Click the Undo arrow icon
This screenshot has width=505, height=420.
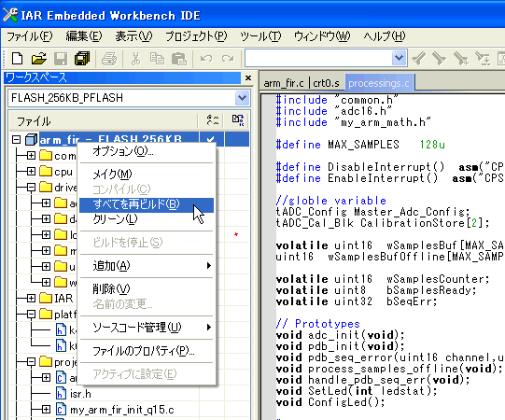[x=206, y=59]
